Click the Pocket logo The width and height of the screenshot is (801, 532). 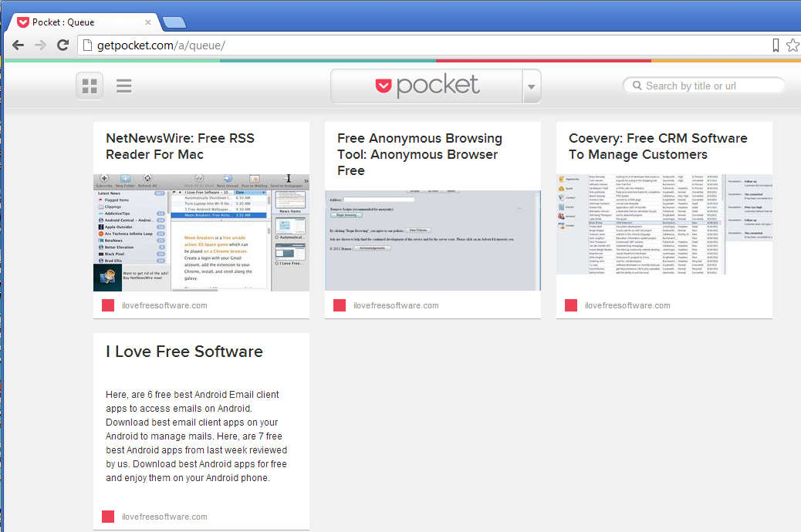point(427,86)
